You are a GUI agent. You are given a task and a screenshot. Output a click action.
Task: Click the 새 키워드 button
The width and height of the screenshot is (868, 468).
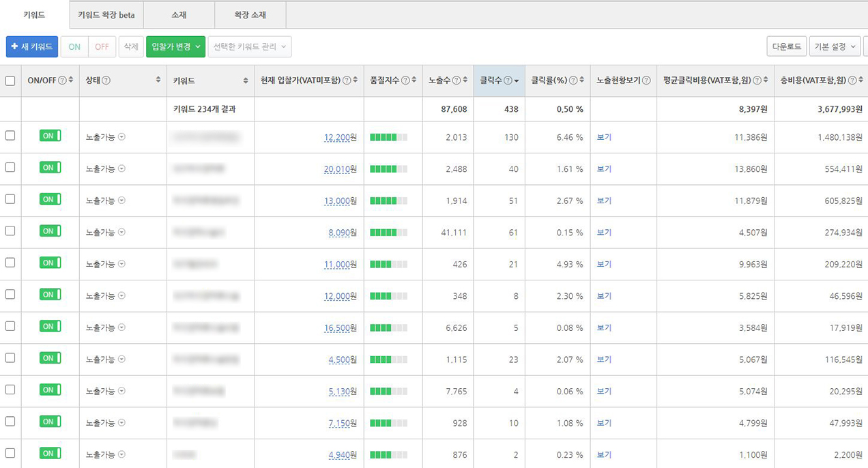32,46
